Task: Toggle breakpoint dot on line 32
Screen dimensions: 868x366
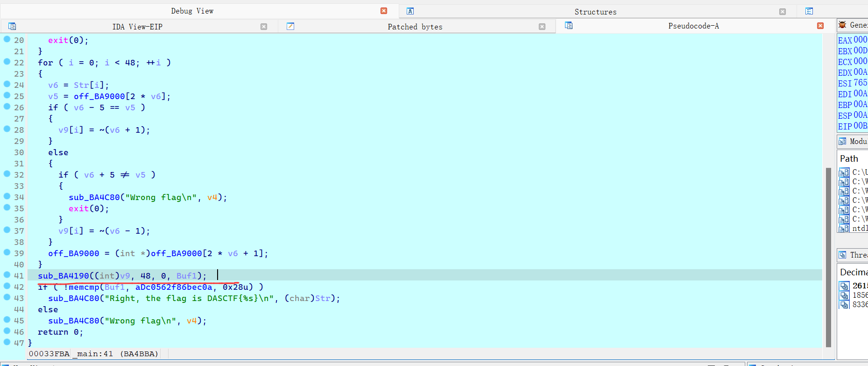Action: 7,174
